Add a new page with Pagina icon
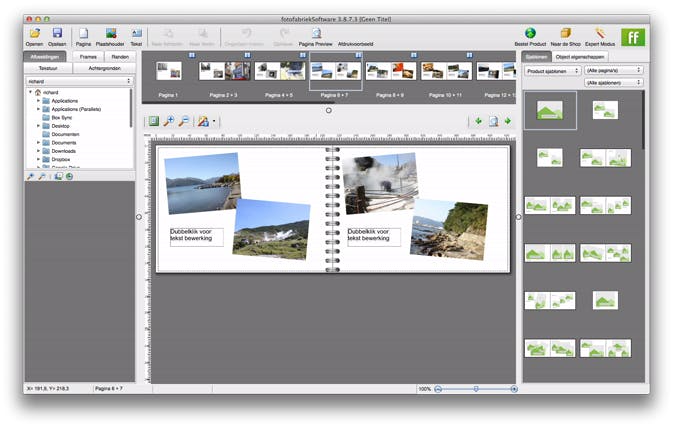 (83, 33)
